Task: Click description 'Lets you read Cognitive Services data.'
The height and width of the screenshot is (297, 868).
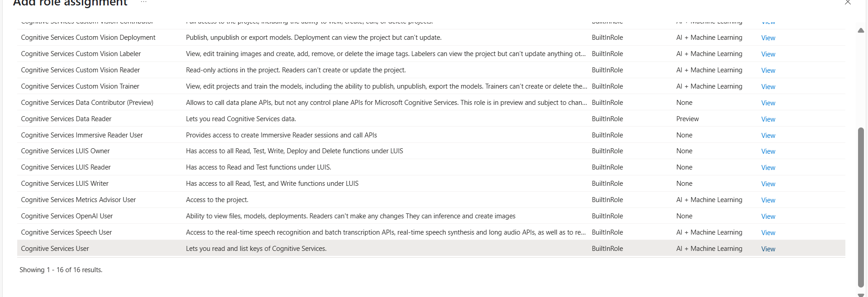Action: click(x=241, y=119)
